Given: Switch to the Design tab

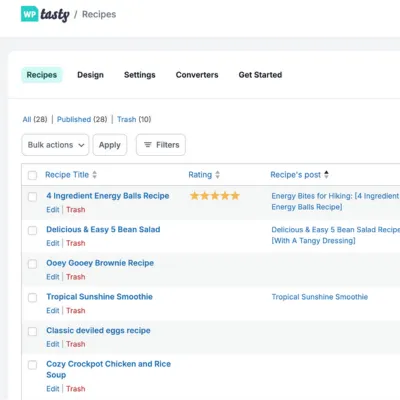Looking at the screenshot, I should coord(90,75).
